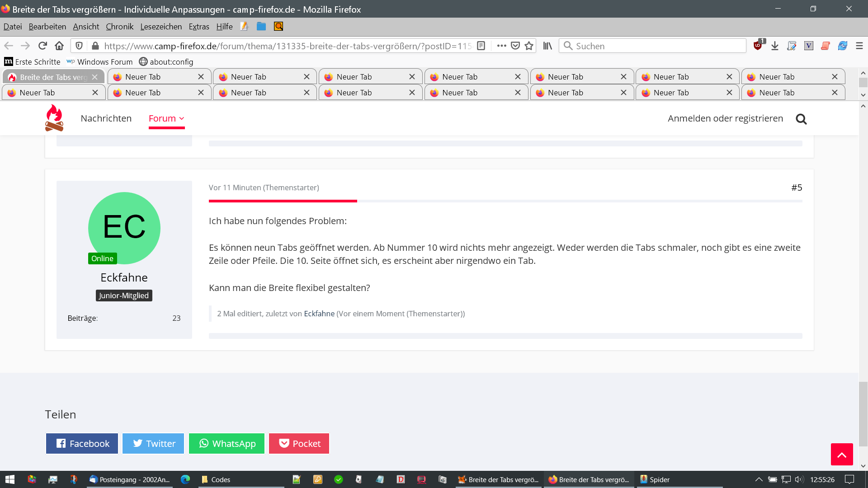Save page to Pocket icon in address bar
The height and width of the screenshot is (488, 868).
click(x=515, y=46)
